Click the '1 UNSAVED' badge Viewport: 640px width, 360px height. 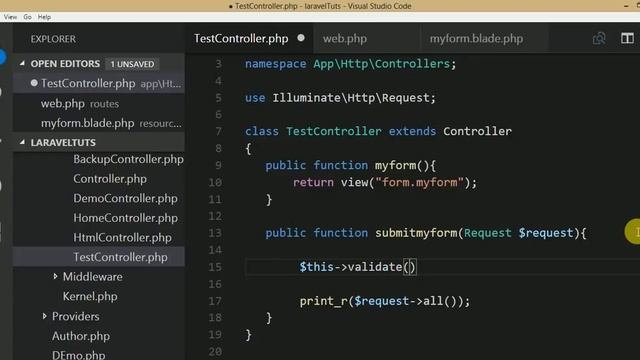click(132, 64)
